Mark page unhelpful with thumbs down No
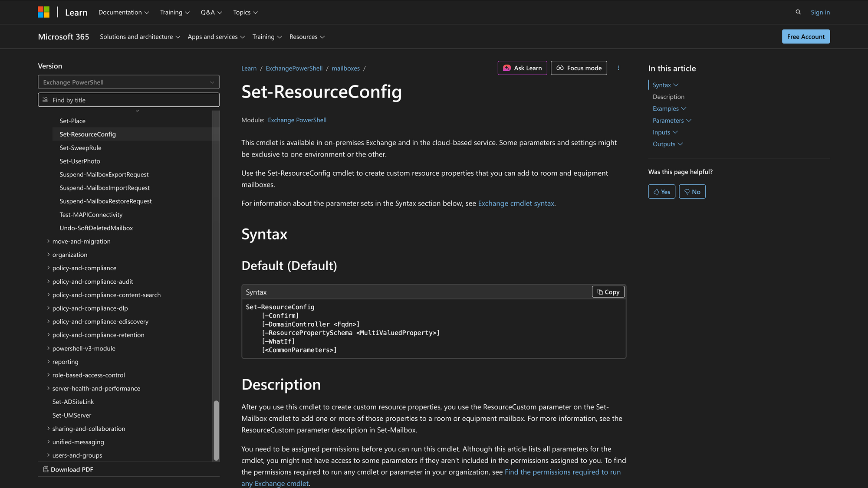 point(692,191)
